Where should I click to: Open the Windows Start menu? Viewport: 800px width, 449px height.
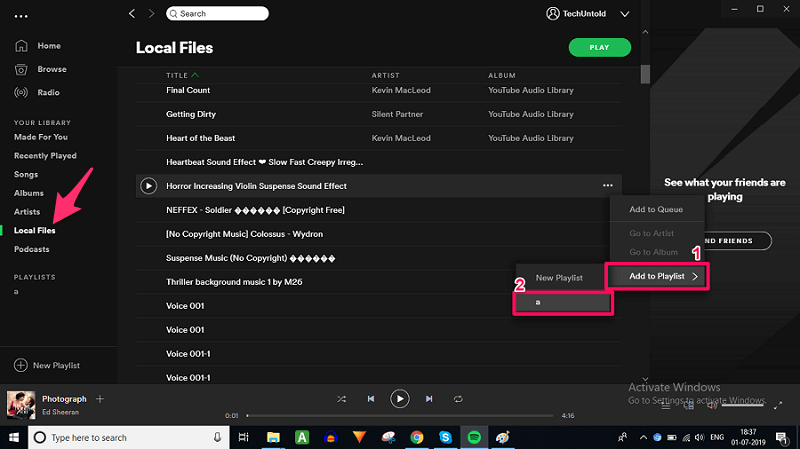pyautogui.click(x=14, y=438)
